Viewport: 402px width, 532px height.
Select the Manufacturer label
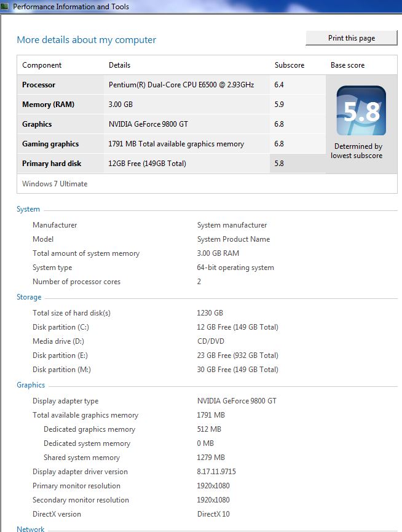[x=55, y=225]
